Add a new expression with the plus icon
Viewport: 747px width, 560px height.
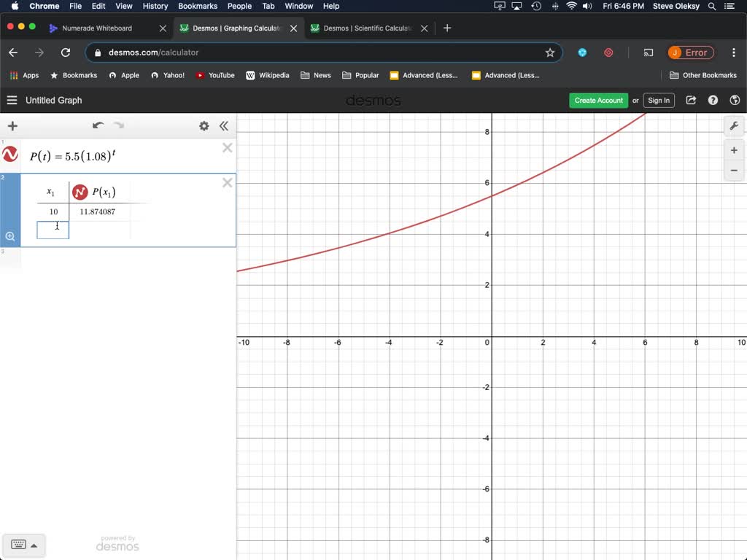click(12, 125)
